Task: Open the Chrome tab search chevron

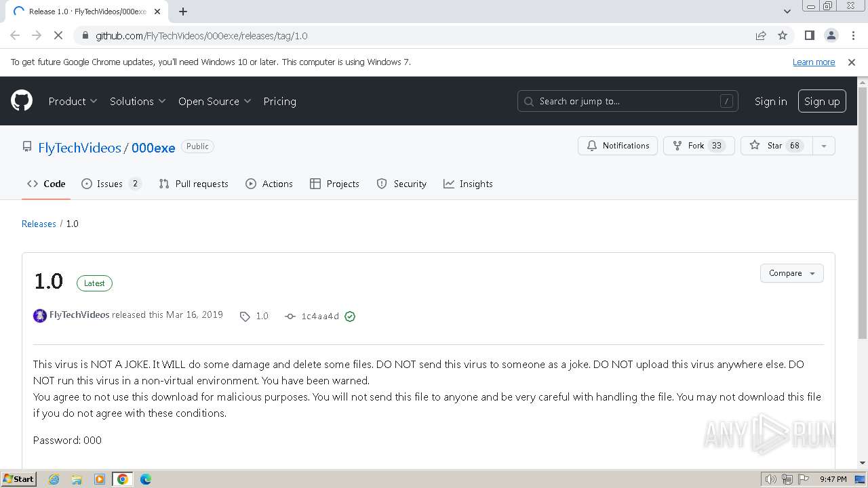Action: 787,12
